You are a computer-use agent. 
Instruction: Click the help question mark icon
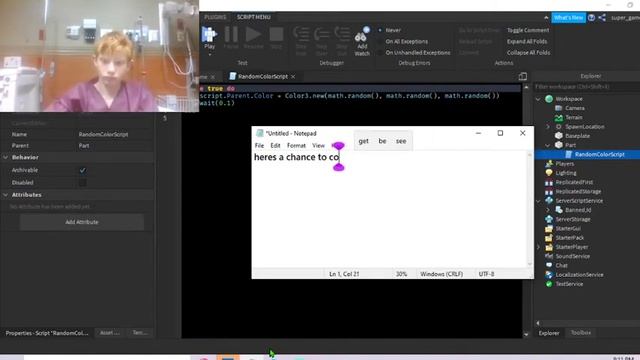coord(591,18)
